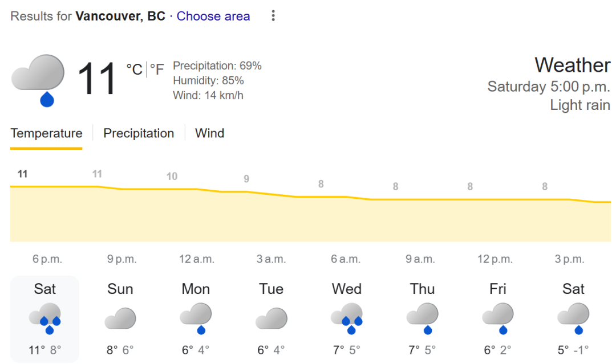Click the 6 a.m. hour label

[345, 259]
